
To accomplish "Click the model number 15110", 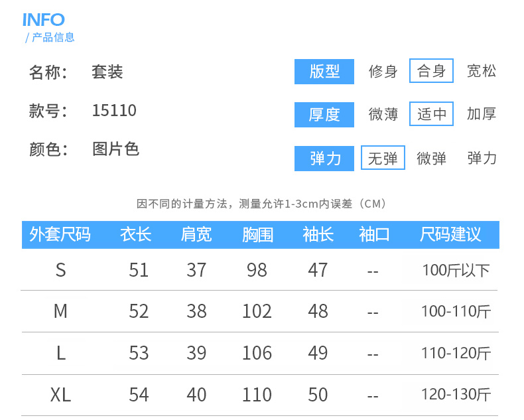I will (114, 110).
